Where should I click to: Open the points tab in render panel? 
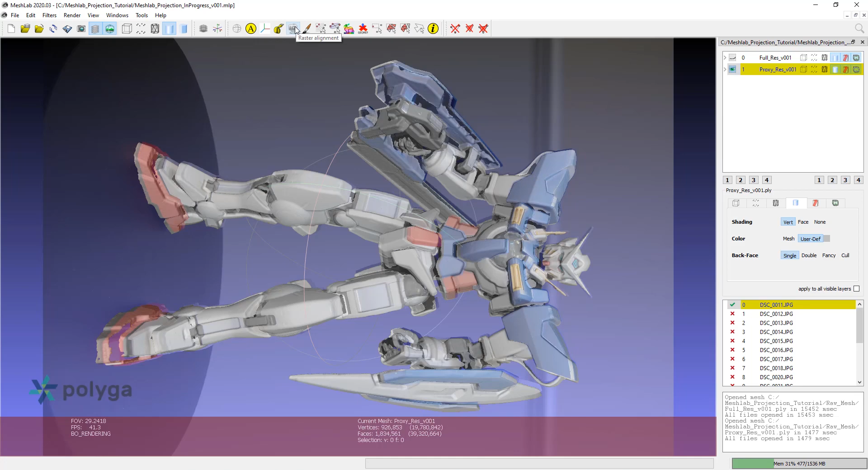pos(756,203)
